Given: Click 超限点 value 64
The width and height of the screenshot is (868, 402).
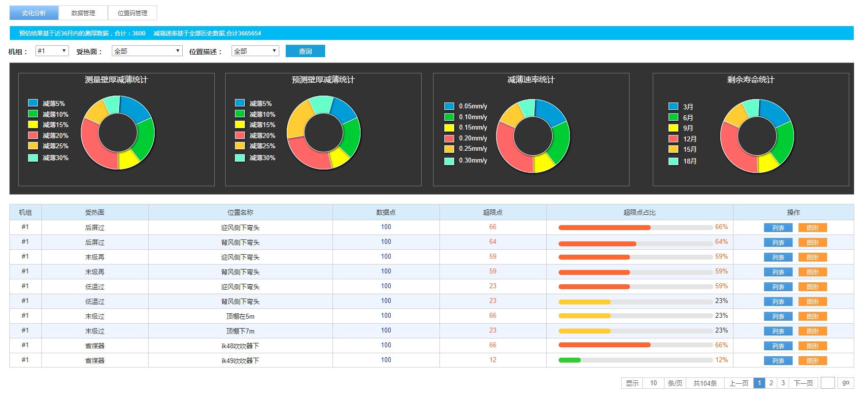Looking at the screenshot, I should (x=493, y=242).
